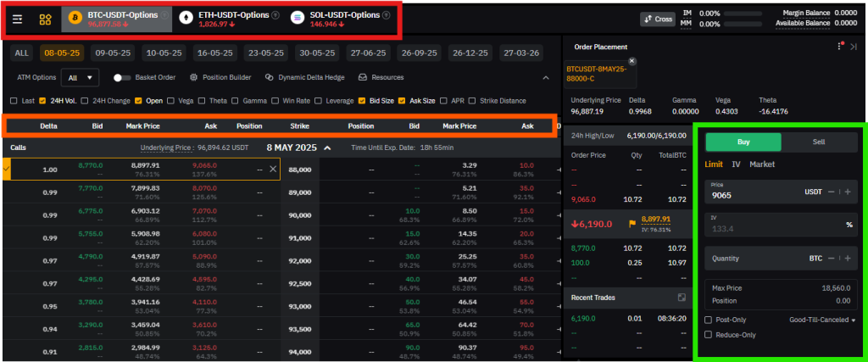Viewport: 868px width, 362px height.
Task: Select the Limit order type
Action: point(714,164)
